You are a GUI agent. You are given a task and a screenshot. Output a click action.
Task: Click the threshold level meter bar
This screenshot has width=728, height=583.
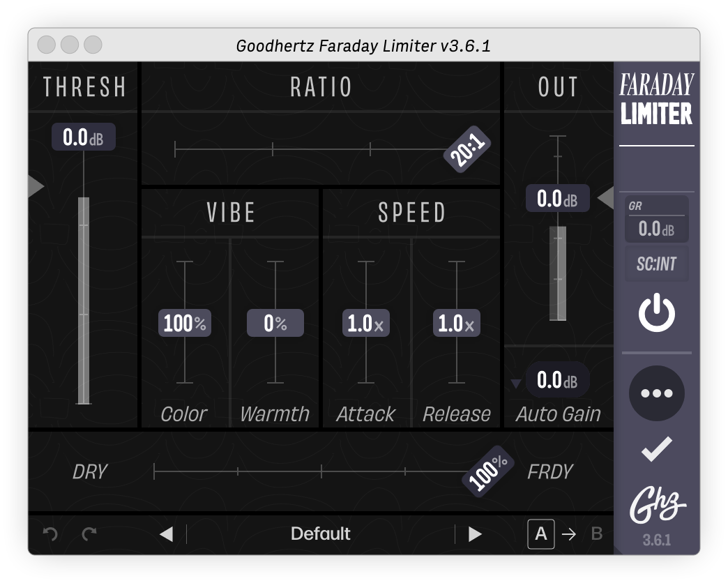tap(84, 301)
